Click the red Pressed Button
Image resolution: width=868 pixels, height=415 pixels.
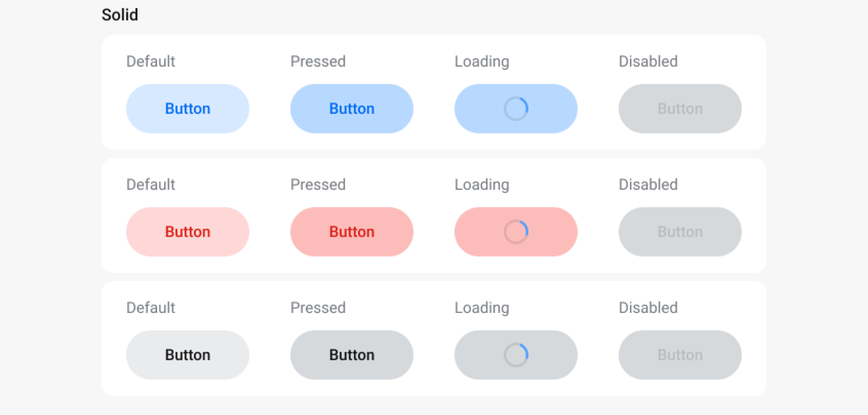point(352,232)
